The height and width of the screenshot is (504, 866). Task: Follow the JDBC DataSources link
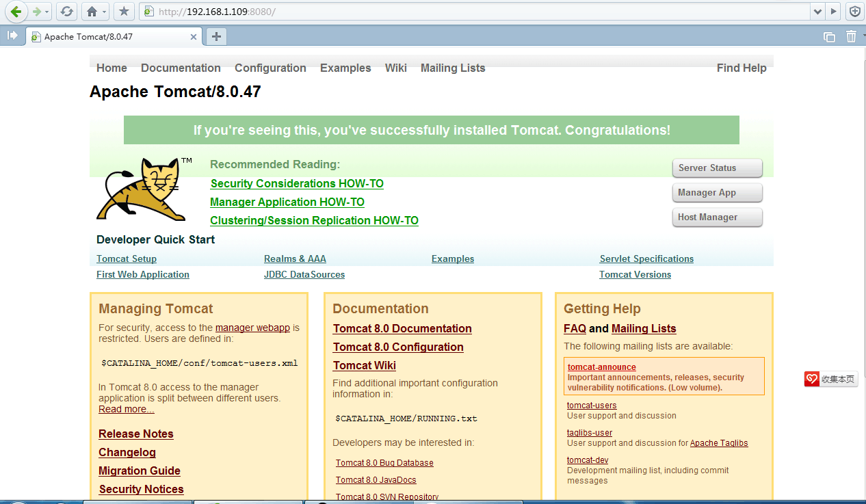(304, 274)
